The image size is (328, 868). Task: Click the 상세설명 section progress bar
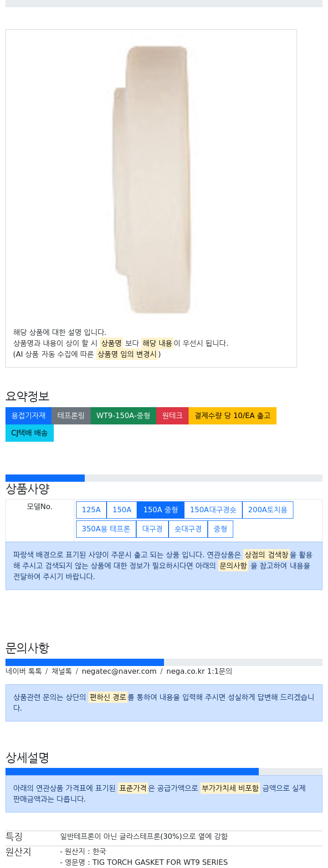pyautogui.click(x=164, y=772)
